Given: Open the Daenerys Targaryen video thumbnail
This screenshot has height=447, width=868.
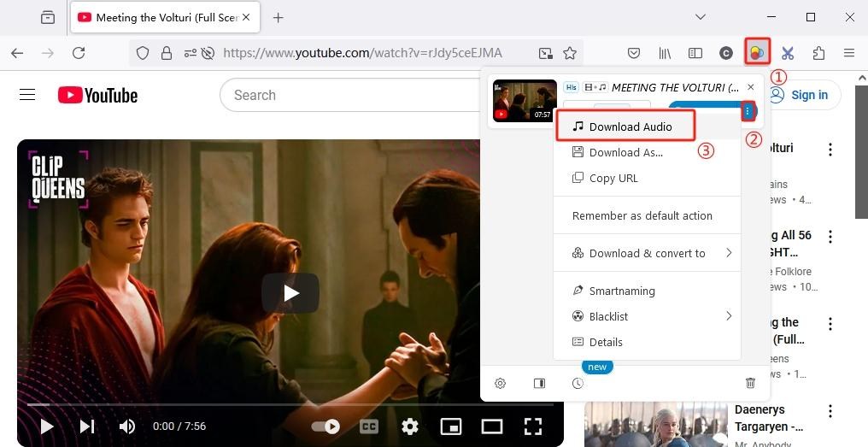Looking at the screenshot, I should pos(656,424).
